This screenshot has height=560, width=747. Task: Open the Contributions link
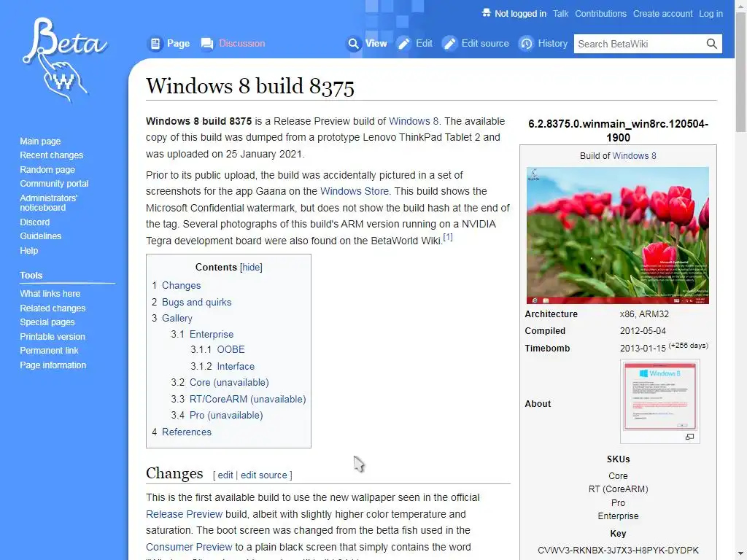click(x=601, y=14)
